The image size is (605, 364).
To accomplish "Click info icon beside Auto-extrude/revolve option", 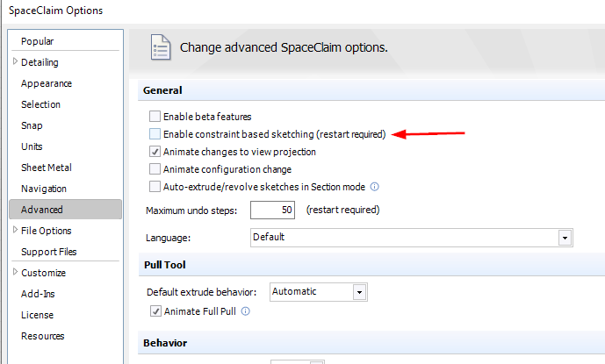I will [374, 187].
